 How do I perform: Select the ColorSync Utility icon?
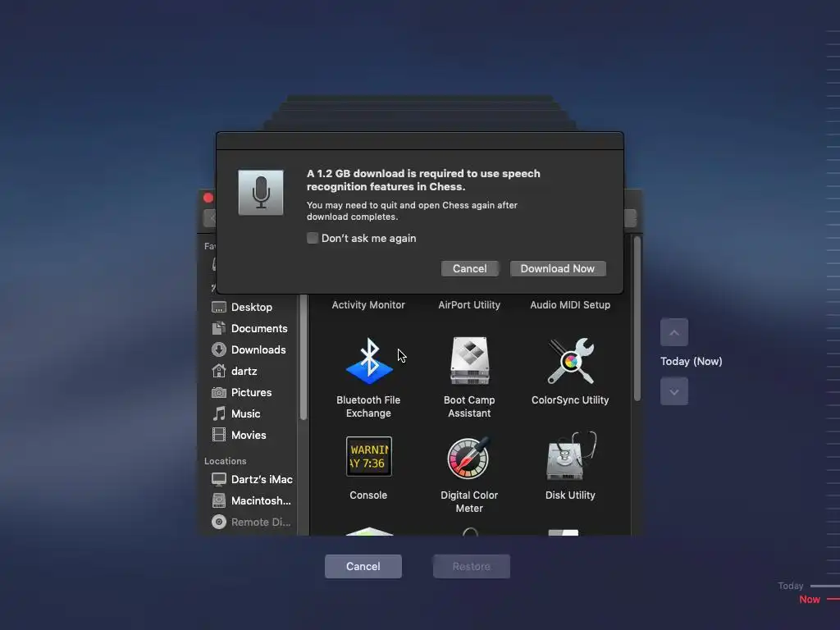coord(571,361)
